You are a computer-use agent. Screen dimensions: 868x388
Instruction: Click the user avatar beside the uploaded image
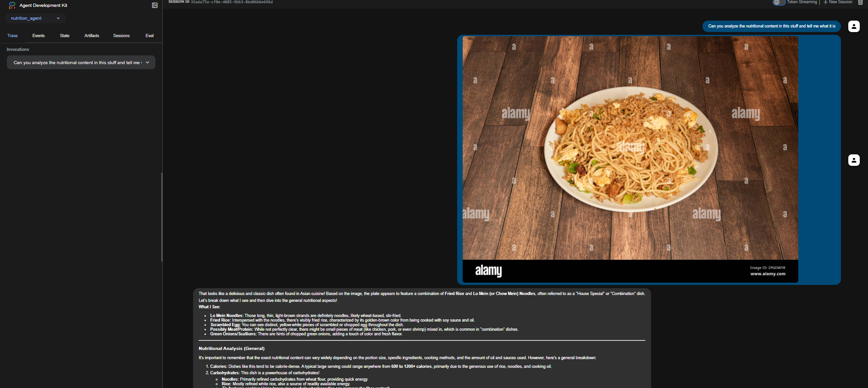[854, 160]
